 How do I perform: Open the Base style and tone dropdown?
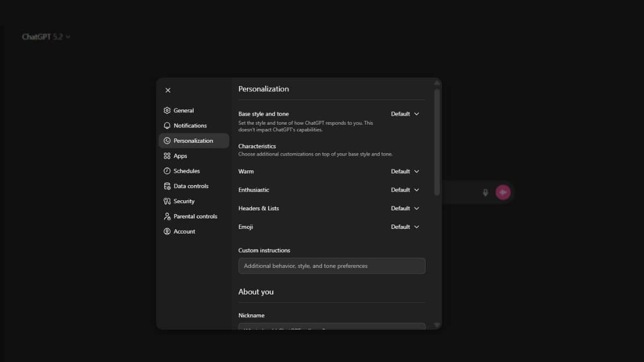coord(405,114)
